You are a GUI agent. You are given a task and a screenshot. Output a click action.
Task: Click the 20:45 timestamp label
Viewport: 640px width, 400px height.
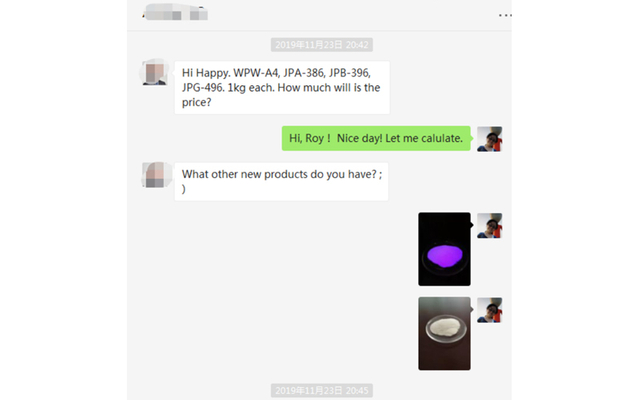[x=322, y=391]
